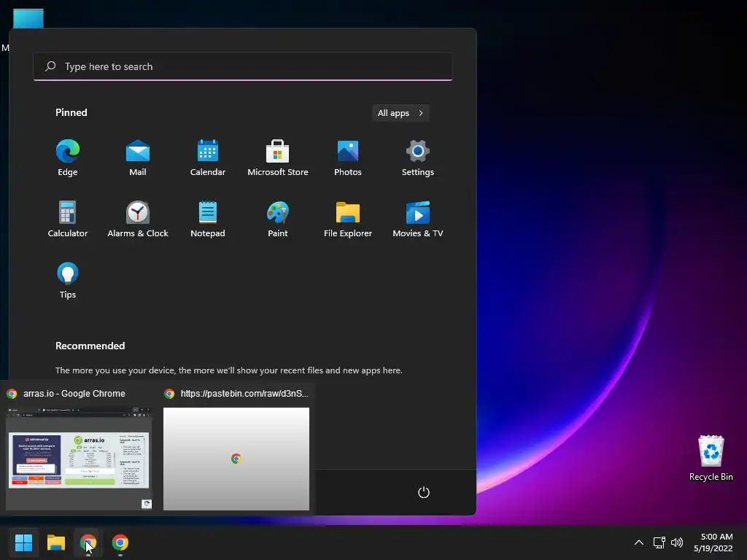Launch Notepad from pinned apps

point(208,219)
